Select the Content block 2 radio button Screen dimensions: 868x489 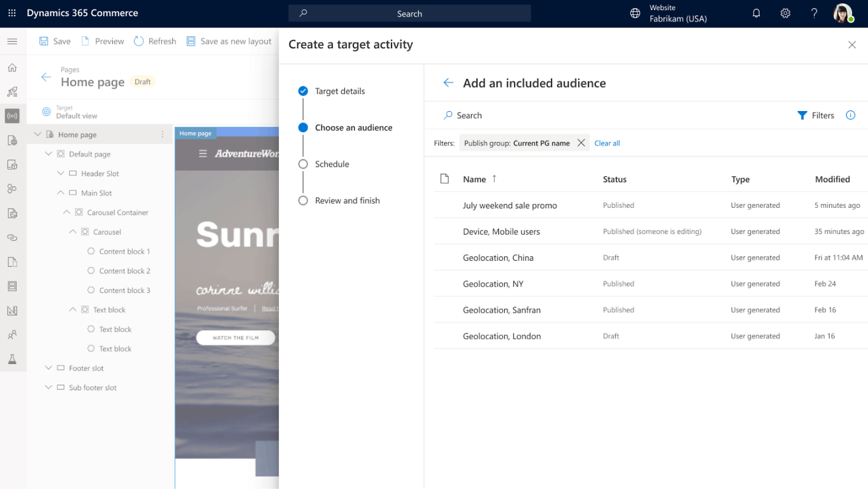(x=91, y=271)
